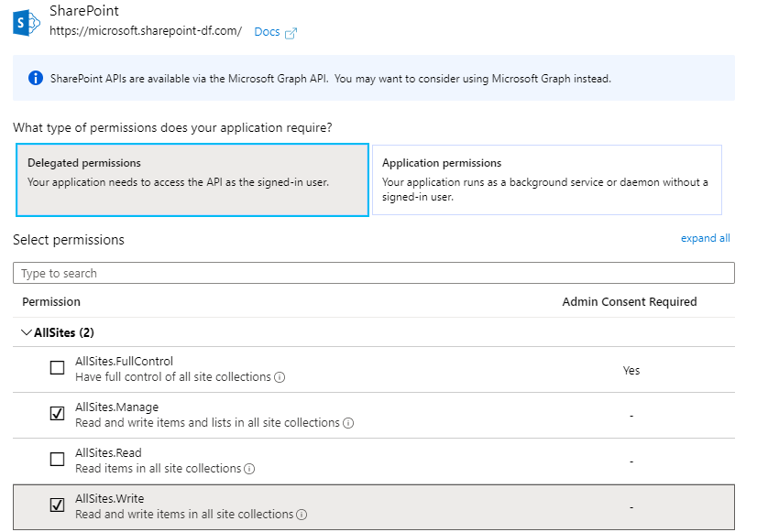Click the AllSites.FullControl permission name
Screen dimensions: 757x532
click(x=124, y=362)
